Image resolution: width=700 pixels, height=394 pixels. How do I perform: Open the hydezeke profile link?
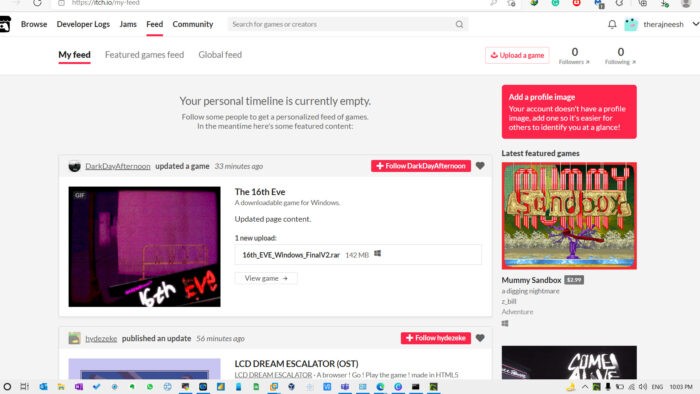(x=101, y=339)
